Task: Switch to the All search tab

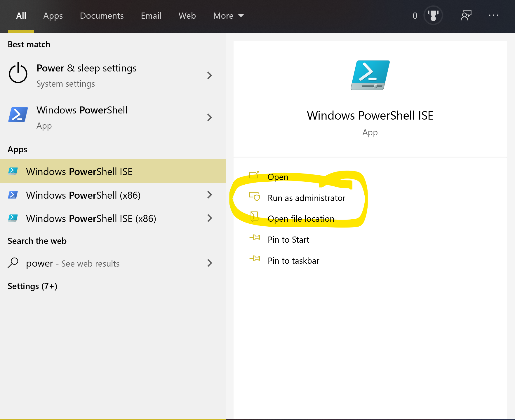Action: point(21,16)
